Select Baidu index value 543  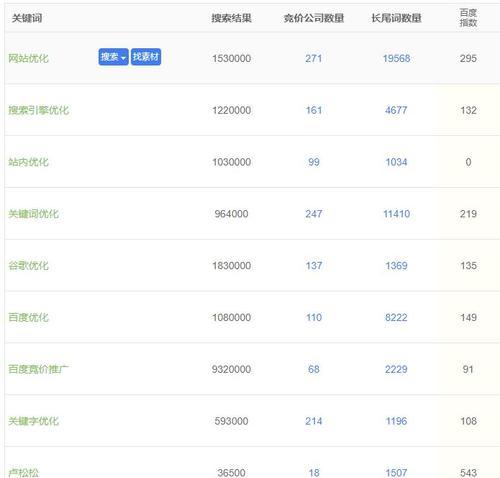468,473
